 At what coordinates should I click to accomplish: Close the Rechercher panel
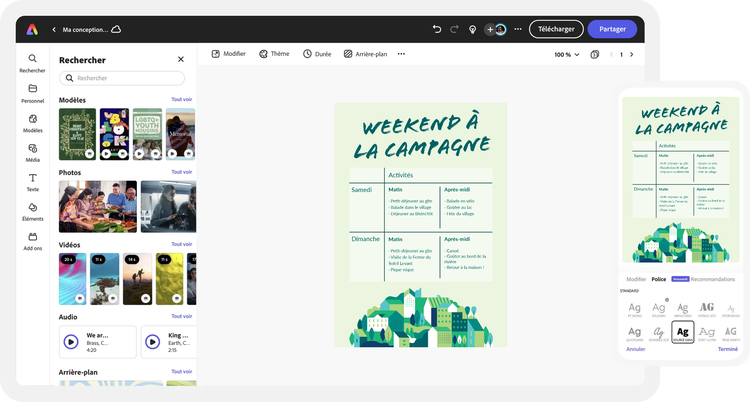(x=181, y=59)
